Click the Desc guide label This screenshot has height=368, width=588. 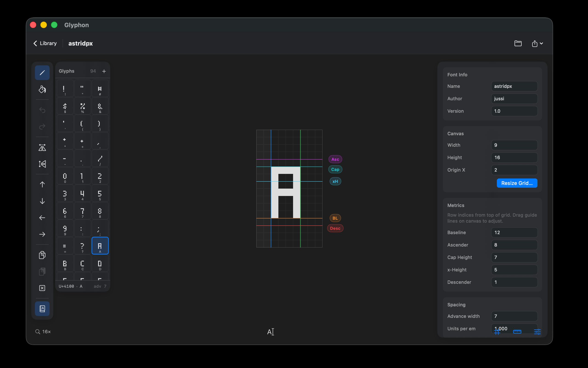335,228
